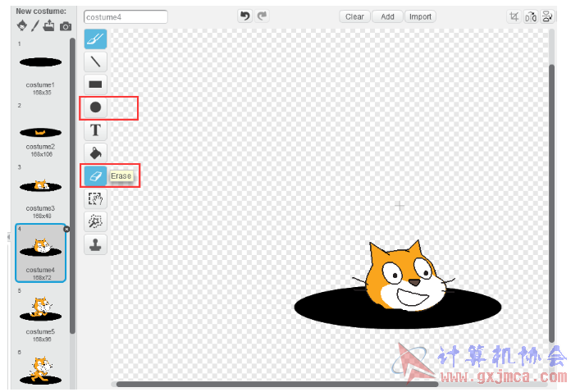580x392 pixels.
Task: Flip costume left-right
Action: pos(531,16)
